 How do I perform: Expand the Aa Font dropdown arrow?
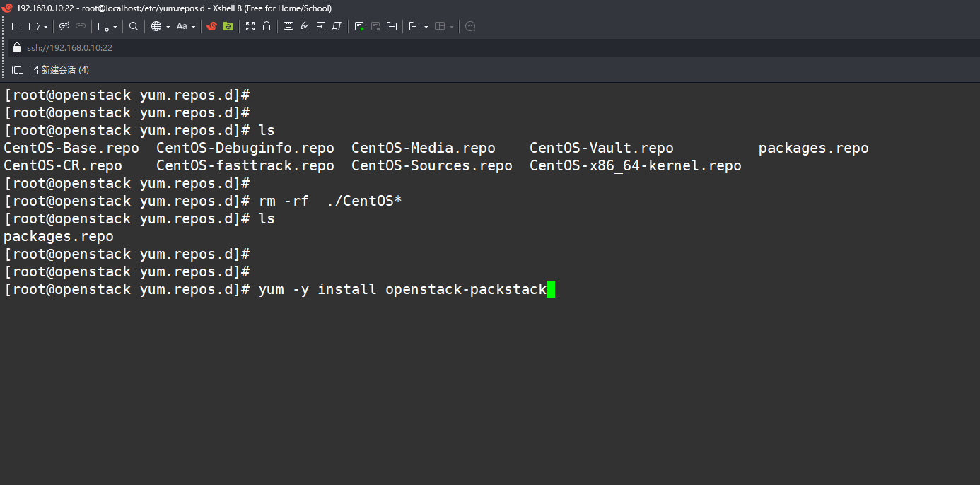coord(194,27)
